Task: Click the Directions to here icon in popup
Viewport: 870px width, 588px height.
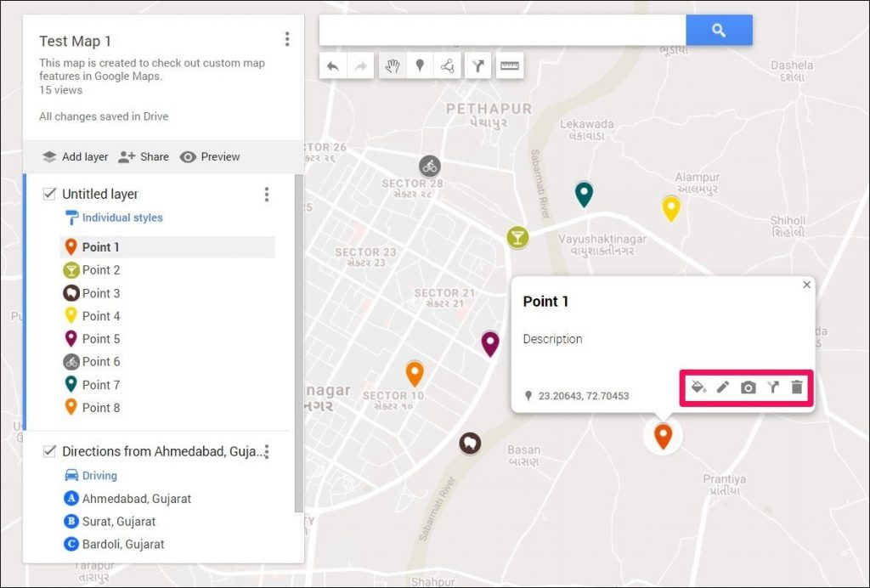Action: pos(773,387)
